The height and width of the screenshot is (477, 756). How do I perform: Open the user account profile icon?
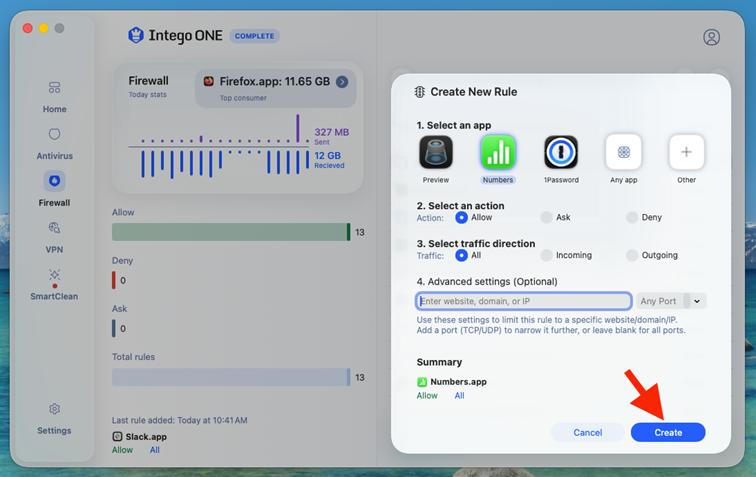pos(711,37)
